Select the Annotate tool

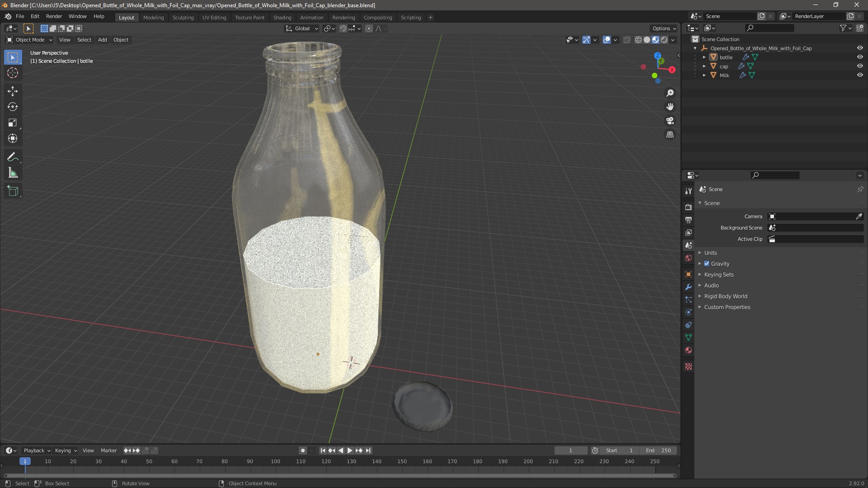click(13, 157)
